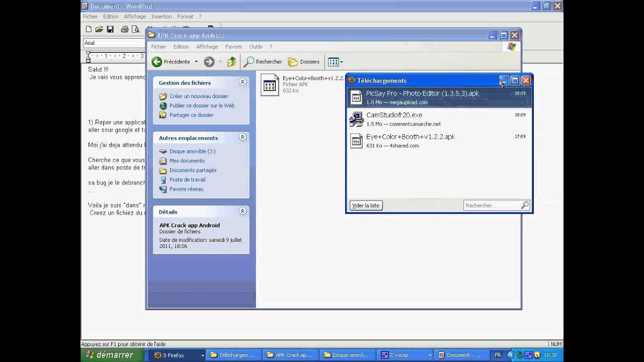This screenshot has height=362, width=644.
Task: Click the New document icon in WordPad
Action: point(89,29)
